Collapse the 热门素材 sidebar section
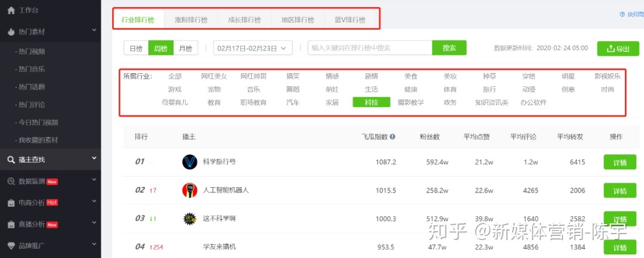 tap(94, 30)
